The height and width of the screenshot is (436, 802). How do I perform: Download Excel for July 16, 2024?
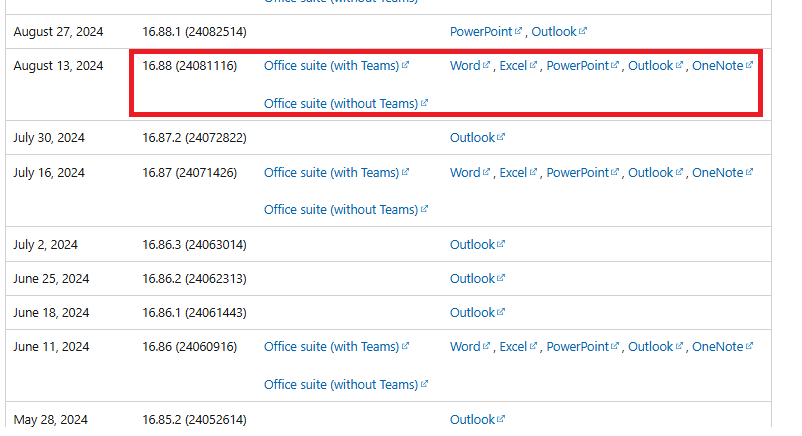518,173
